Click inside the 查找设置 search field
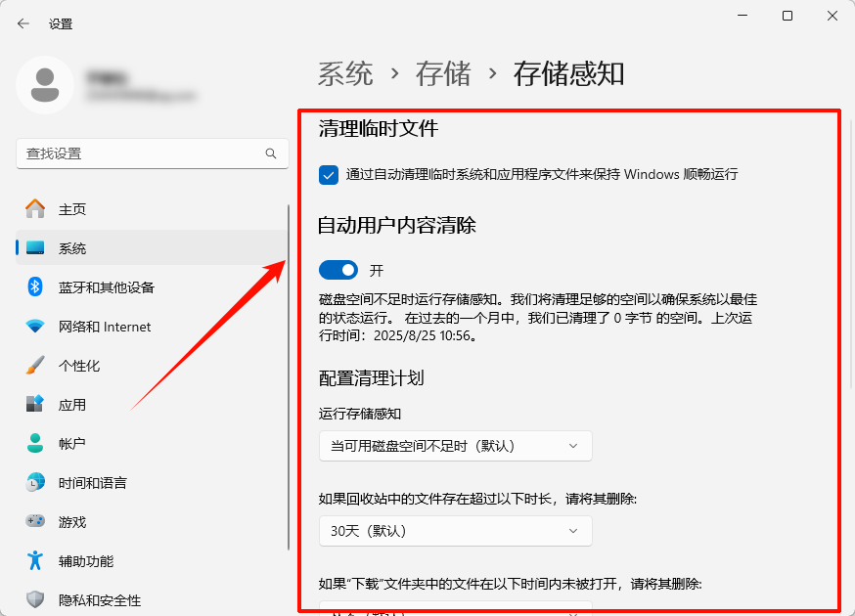Image resolution: width=855 pixels, height=616 pixels. point(147,154)
